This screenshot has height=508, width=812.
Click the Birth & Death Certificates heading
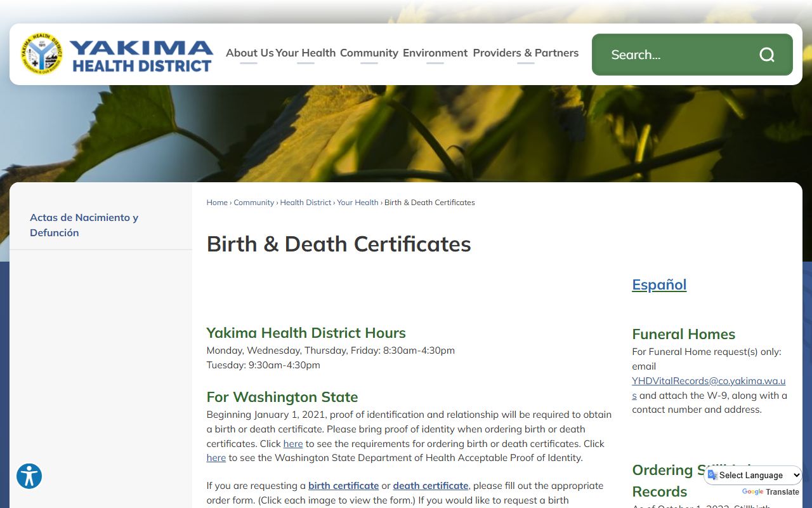point(339,244)
